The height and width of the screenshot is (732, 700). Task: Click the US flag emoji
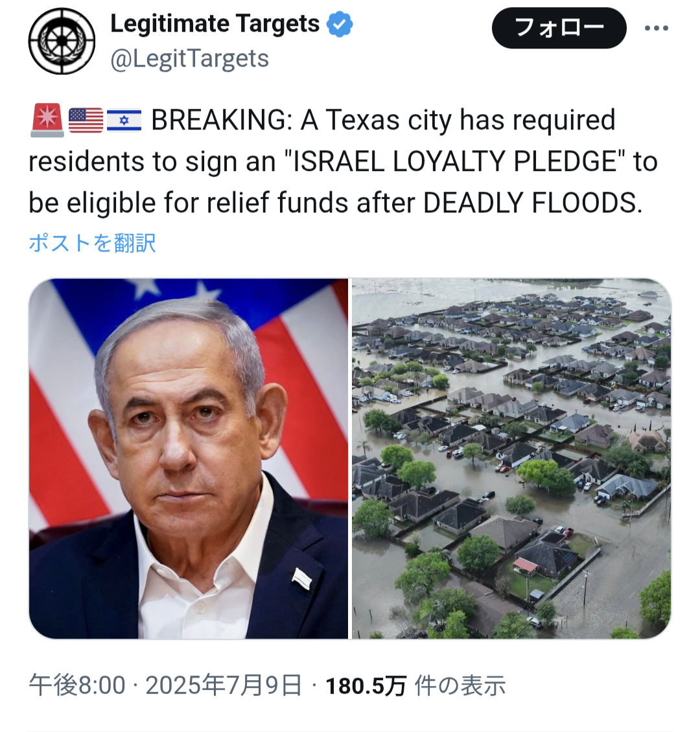[x=86, y=120]
